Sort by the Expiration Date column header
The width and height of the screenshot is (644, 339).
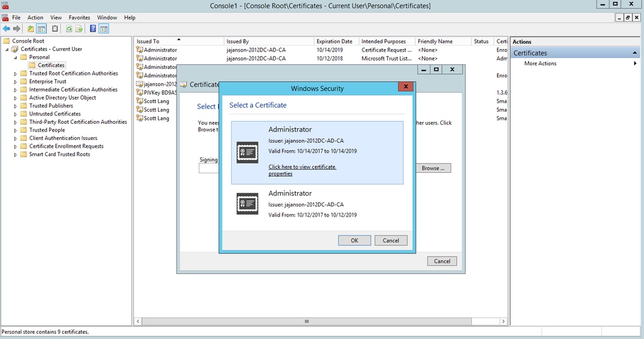tap(337, 41)
